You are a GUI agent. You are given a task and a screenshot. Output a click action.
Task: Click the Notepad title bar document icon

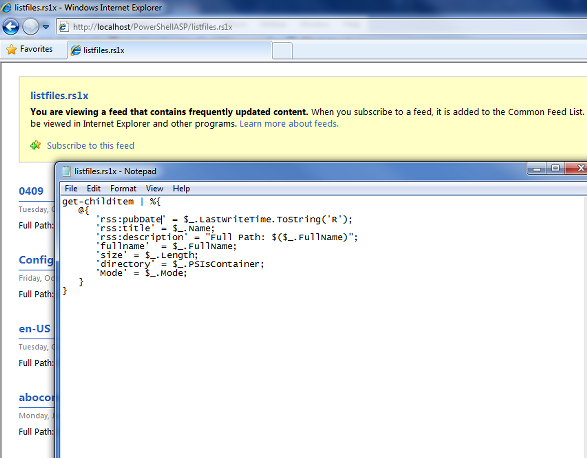(66, 171)
